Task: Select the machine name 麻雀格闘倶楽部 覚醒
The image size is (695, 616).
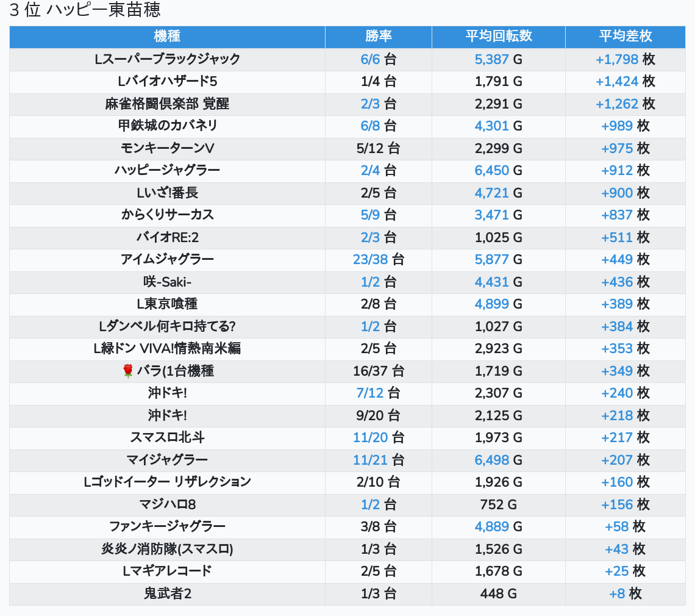Action: coord(167,104)
